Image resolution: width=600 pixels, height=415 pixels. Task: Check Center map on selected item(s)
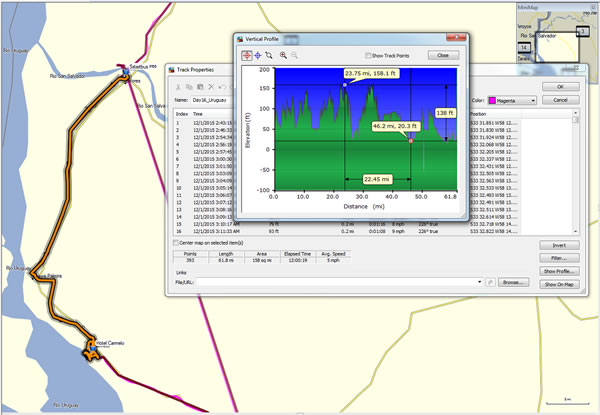coord(176,243)
